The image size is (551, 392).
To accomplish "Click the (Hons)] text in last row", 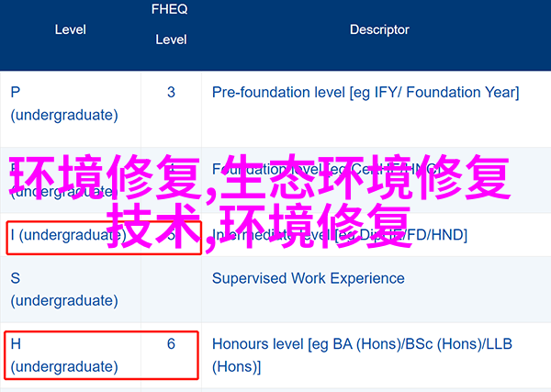I will [237, 367].
